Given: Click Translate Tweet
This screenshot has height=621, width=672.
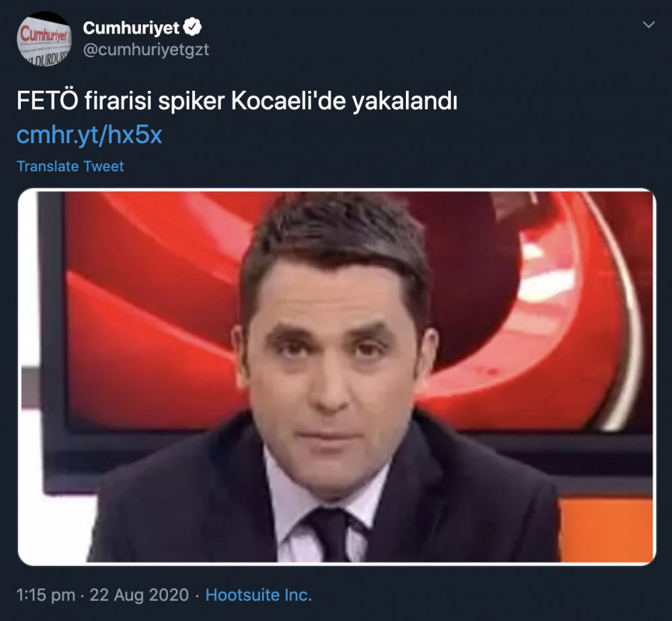Looking at the screenshot, I should [71, 166].
